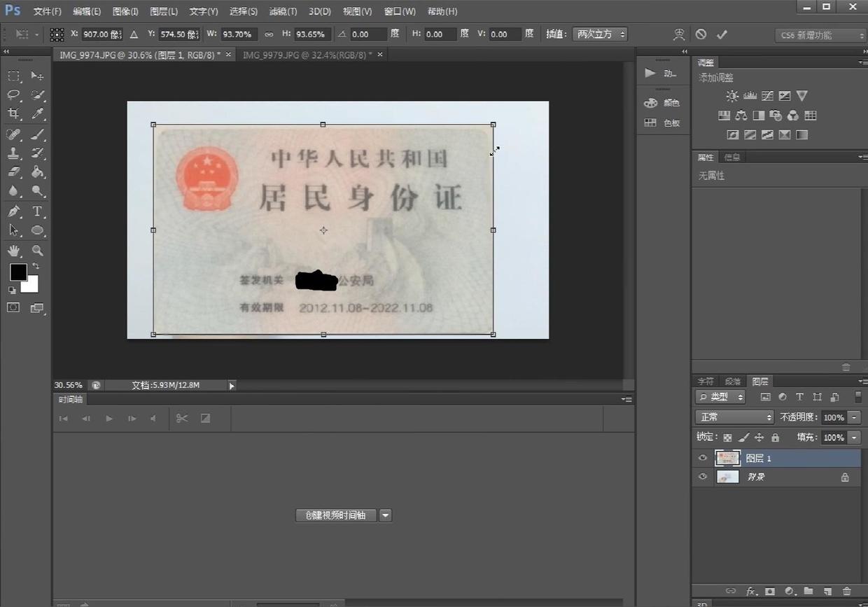Open the CS6 新增功能 workspace dropdown
Screen dimensions: 868x607
click(821, 35)
